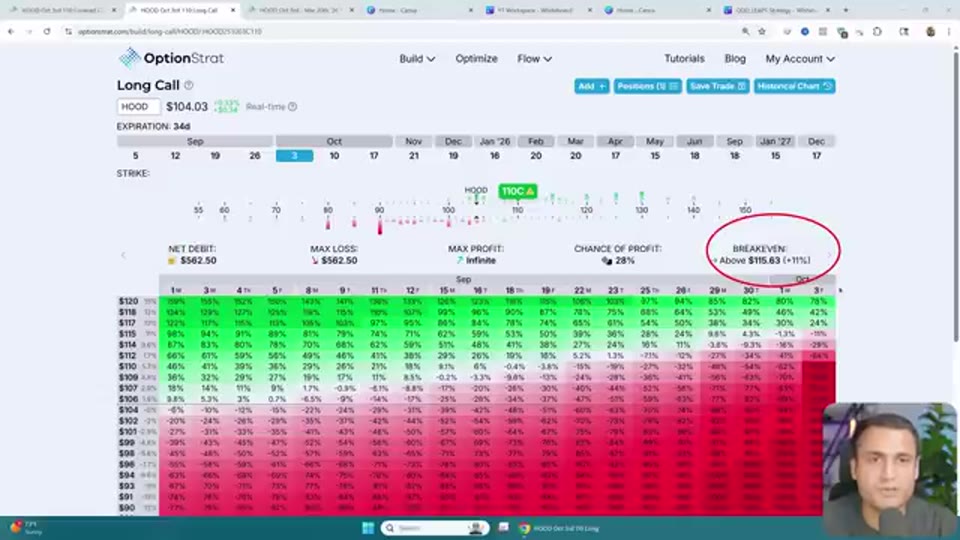Click the HOOD ticker input field

(138, 107)
